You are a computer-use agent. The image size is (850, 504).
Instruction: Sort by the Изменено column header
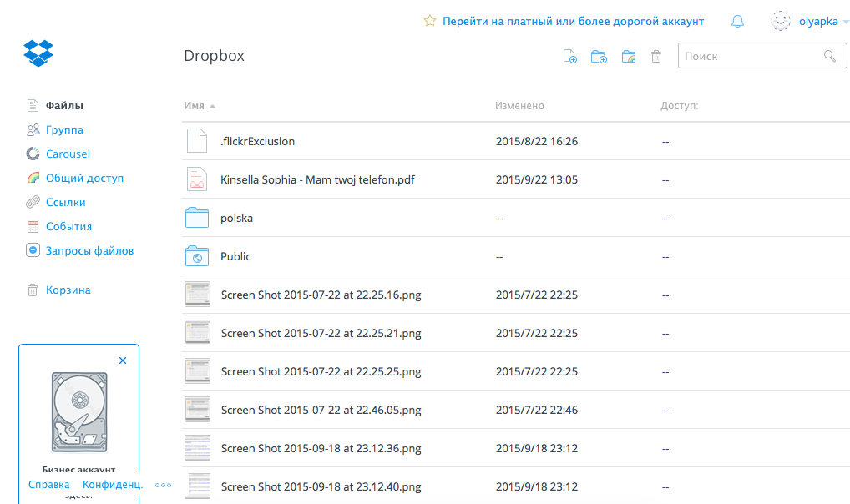pos(519,106)
